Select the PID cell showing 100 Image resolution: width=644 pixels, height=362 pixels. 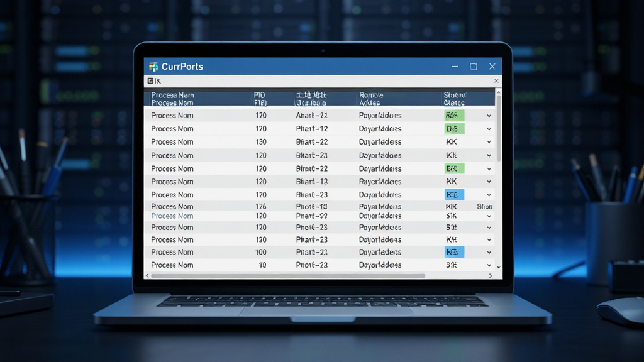click(261, 252)
